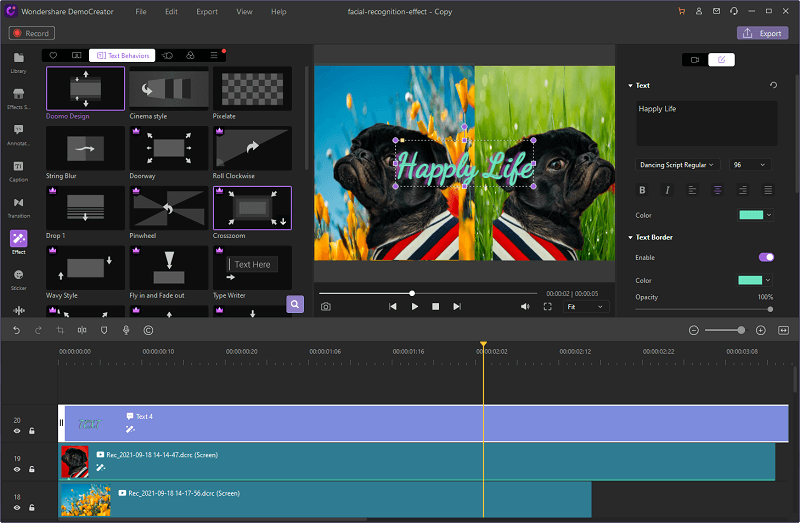This screenshot has height=523, width=800.
Task: Take a snapshot with camera icon
Action: (x=326, y=307)
